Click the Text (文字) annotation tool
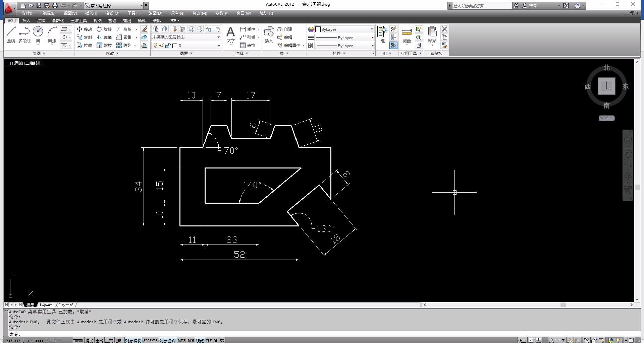The height and width of the screenshot is (343, 644). tap(230, 33)
